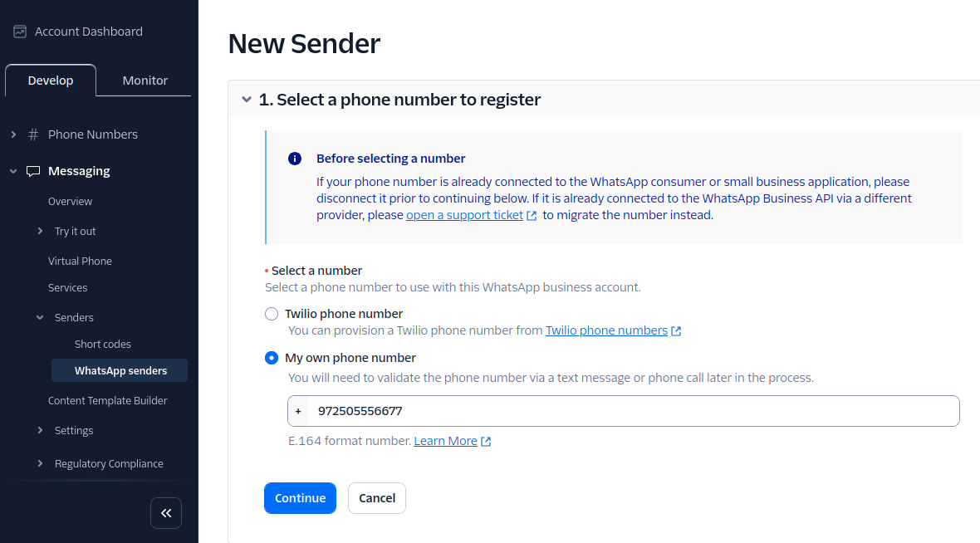
Task: Select the Phone Numbers hash icon
Action: pos(33,134)
